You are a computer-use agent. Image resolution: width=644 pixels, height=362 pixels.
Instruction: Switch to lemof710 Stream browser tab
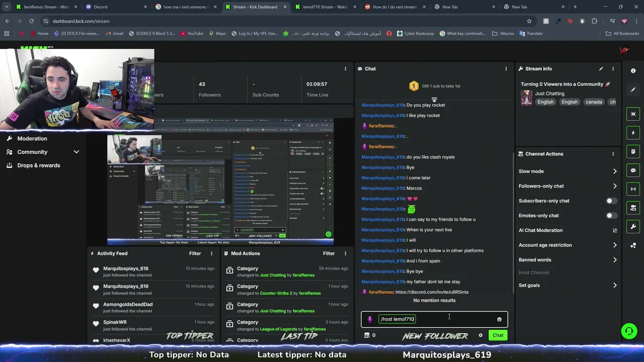(x=325, y=7)
